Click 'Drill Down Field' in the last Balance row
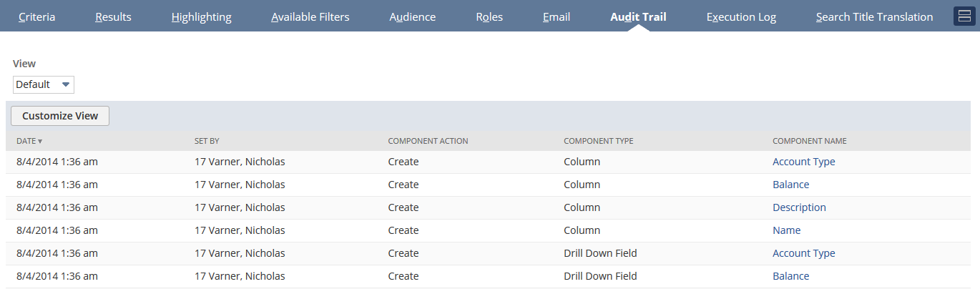The image size is (980, 289). click(600, 276)
